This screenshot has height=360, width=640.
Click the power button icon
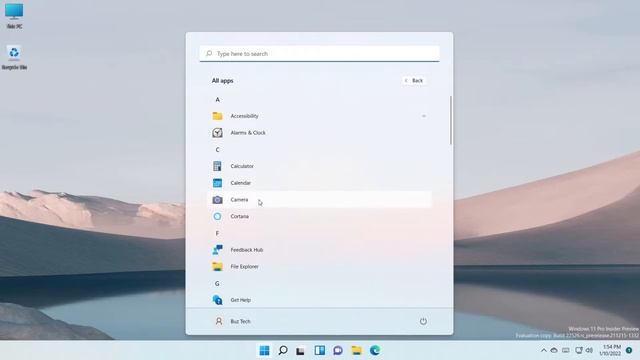pyautogui.click(x=423, y=321)
